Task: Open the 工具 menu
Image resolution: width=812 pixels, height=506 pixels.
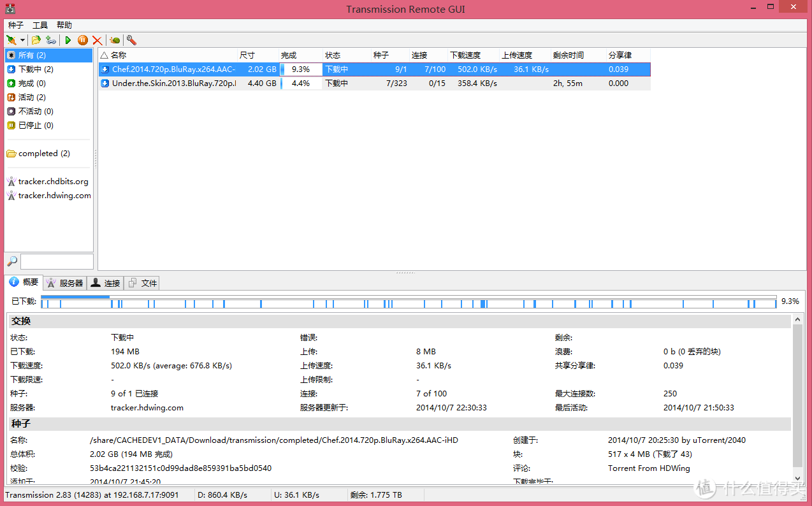Action: coord(40,25)
